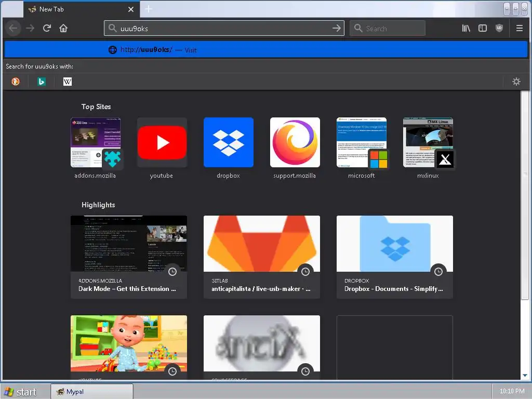The image size is (532, 399).
Task: Open Dropbox Documents highlight card
Action: pos(395,257)
